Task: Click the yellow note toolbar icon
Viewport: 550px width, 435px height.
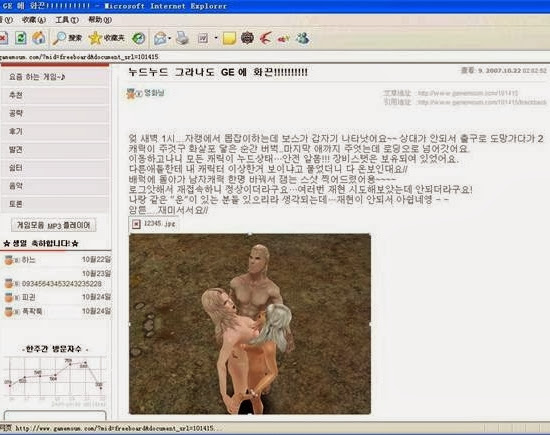Action: [x=229, y=38]
